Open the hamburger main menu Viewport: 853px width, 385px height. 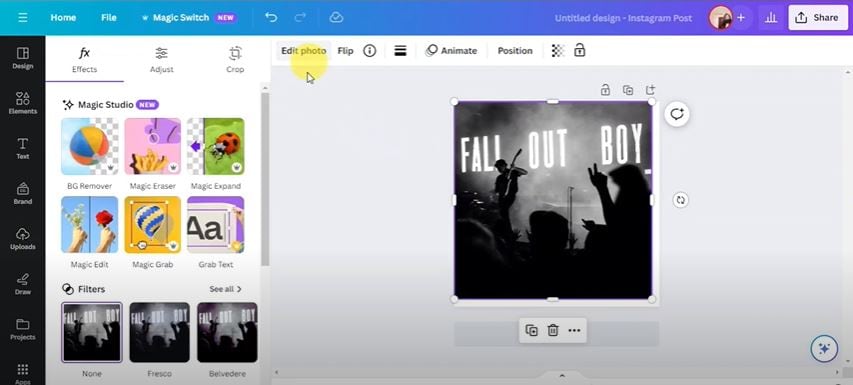pos(22,17)
